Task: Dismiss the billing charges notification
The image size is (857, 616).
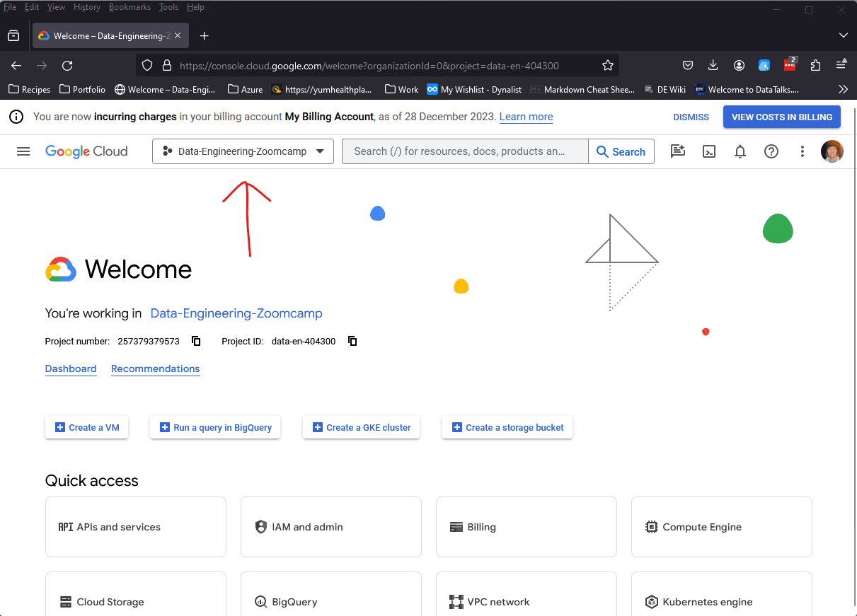Action: click(691, 117)
